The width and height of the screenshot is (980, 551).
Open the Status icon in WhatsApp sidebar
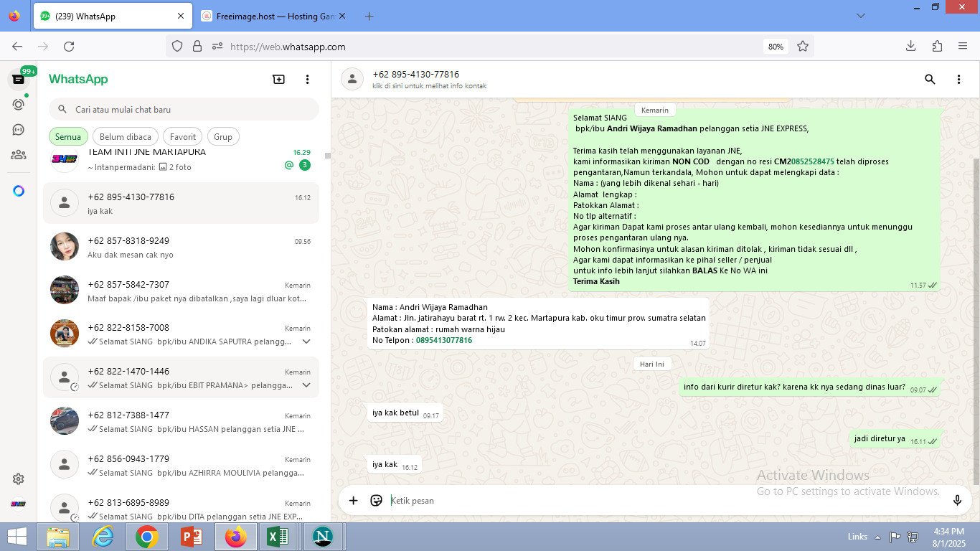point(19,104)
